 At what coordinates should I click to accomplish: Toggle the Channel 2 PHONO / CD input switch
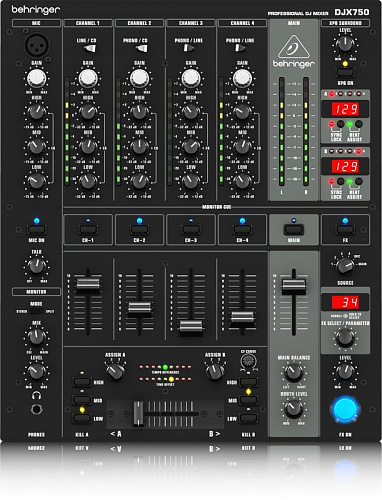(x=141, y=49)
